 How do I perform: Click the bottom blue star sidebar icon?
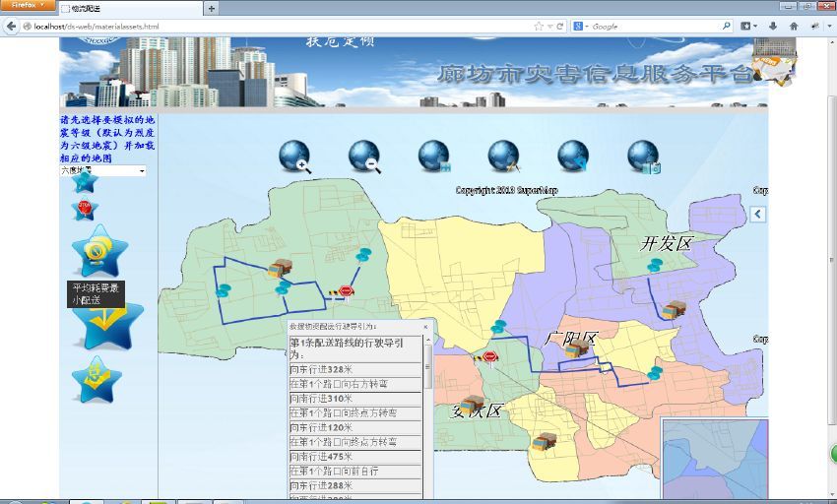click(97, 380)
